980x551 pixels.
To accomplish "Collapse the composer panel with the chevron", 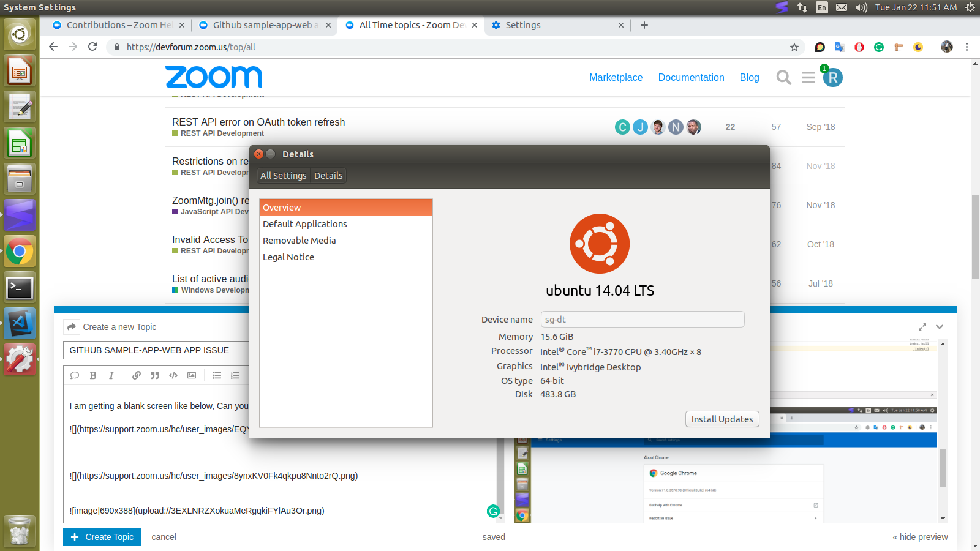I will click(x=940, y=327).
